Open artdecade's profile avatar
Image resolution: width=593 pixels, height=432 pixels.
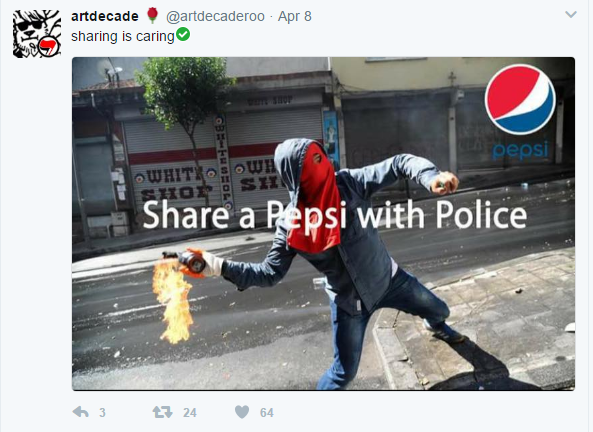coord(37,34)
